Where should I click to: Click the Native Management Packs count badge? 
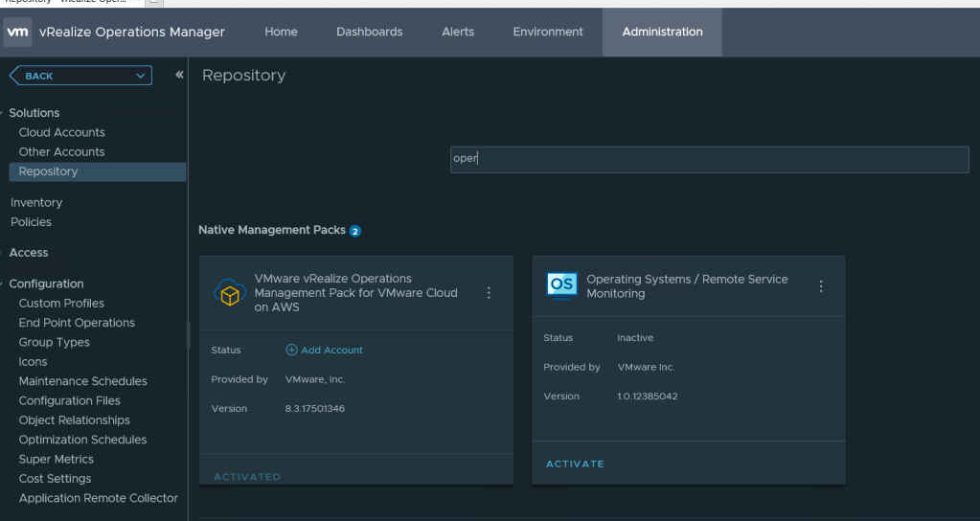coord(354,231)
